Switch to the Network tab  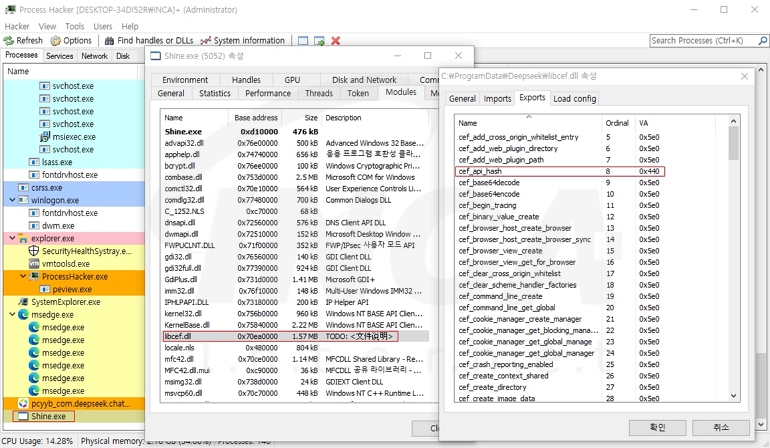tap(94, 56)
